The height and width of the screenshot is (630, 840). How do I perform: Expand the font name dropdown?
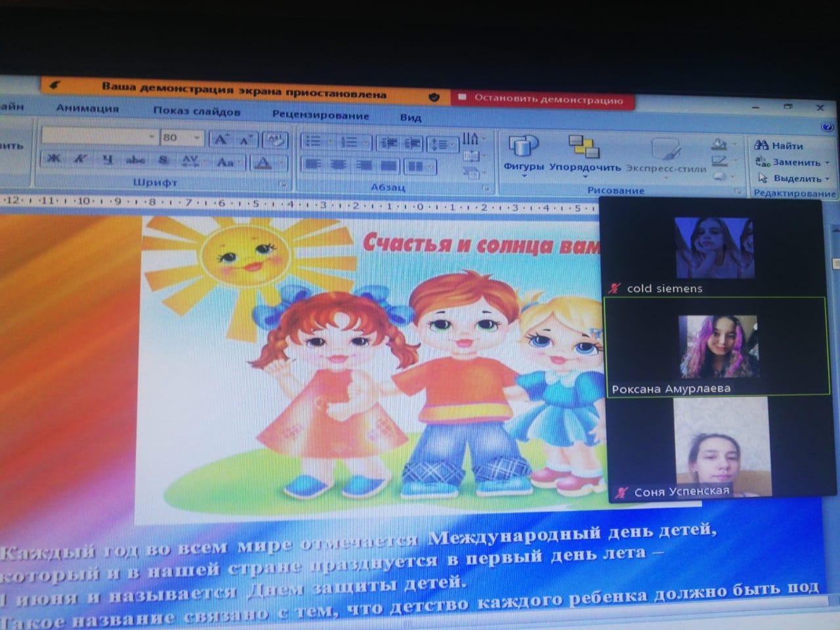click(x=152, y=137)
